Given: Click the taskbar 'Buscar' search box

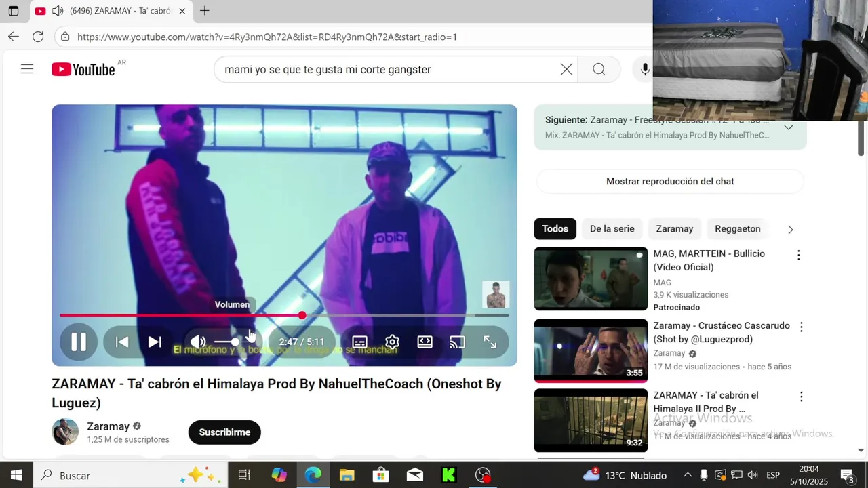Looking at the screenshot, I should click(130, 475).
